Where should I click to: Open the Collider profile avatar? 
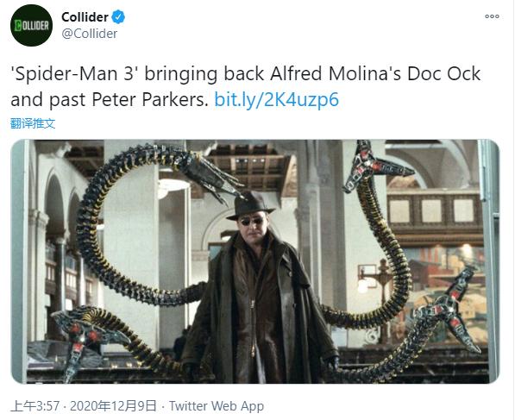click(x=32, y=25)
